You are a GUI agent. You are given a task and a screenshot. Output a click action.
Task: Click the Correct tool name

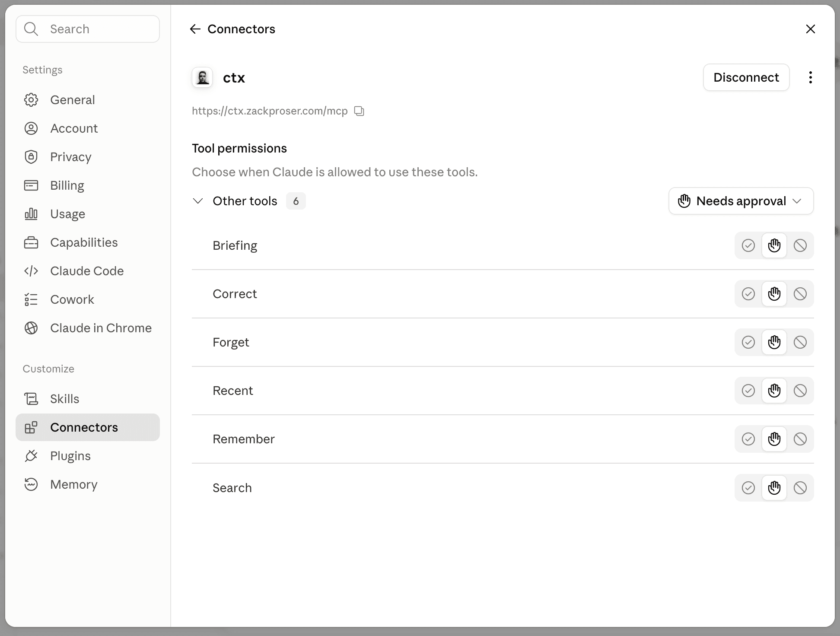(x=235, y=294)
